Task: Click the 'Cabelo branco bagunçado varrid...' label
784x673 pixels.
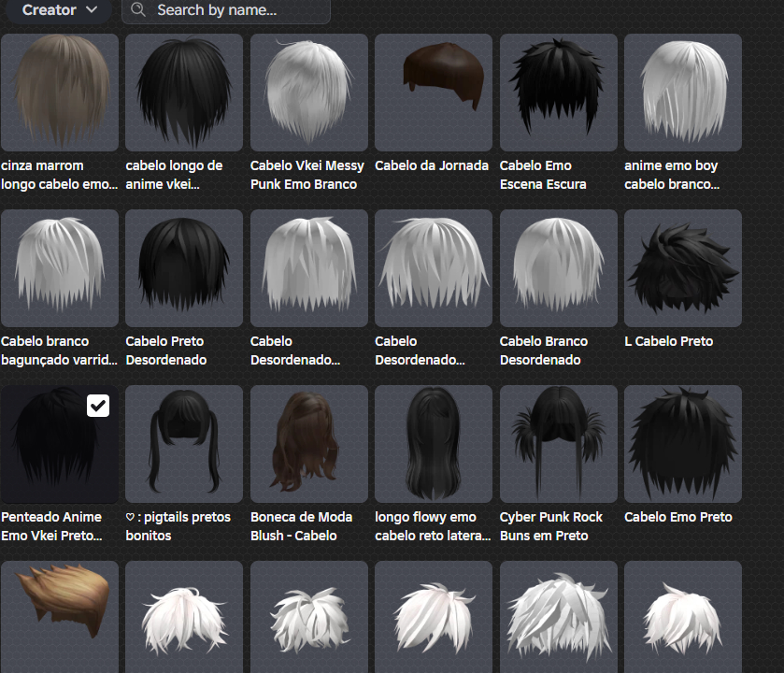Action: tap(59, 351)
